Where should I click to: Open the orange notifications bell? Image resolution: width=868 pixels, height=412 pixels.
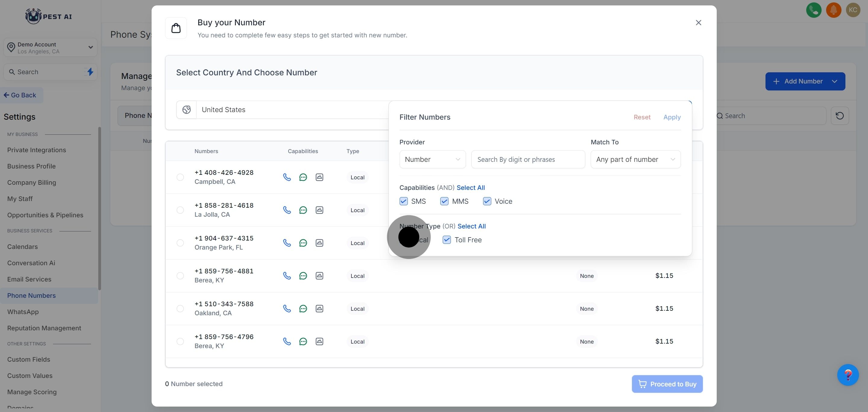click(x=833, y=10)
